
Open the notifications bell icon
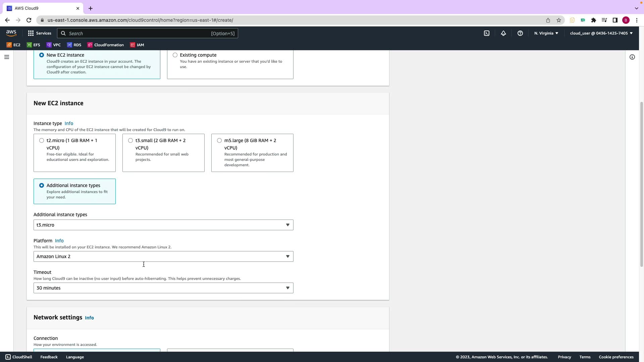tap(503, 33)
